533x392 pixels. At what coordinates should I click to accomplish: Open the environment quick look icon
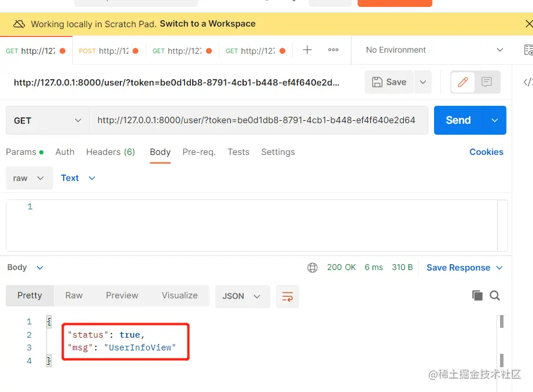click(x=528, y=50)
